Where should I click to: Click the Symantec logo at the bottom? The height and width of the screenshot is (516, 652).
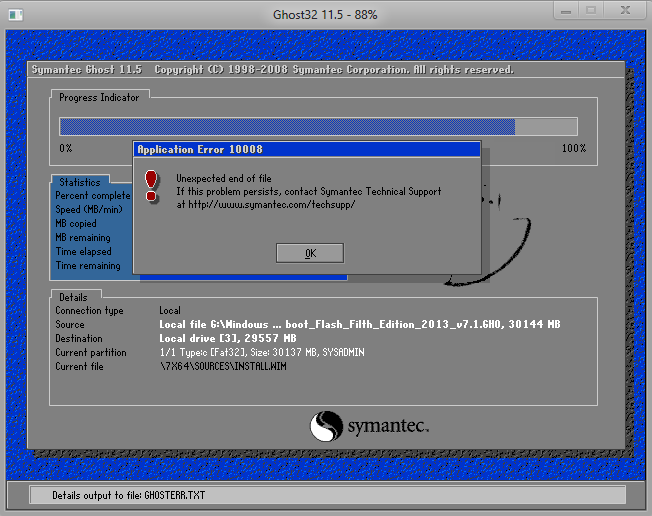pos(369,426)
